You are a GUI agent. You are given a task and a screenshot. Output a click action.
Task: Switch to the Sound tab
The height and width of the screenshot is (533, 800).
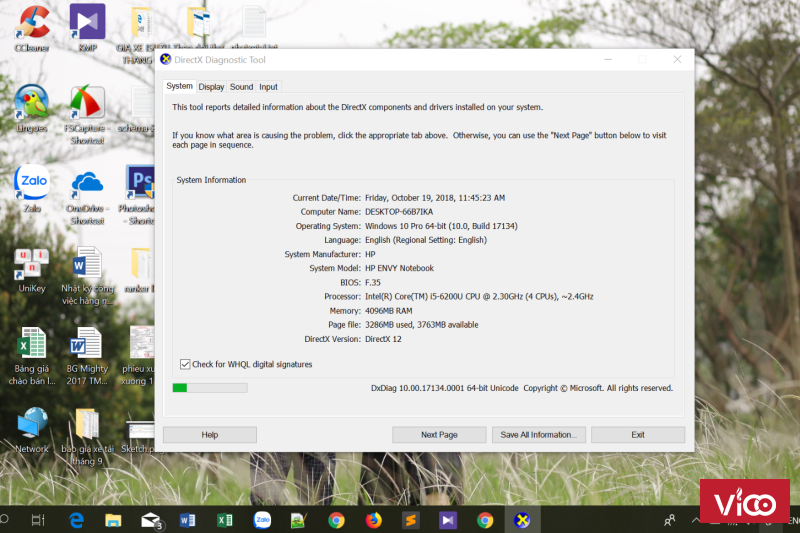(241, 87)
